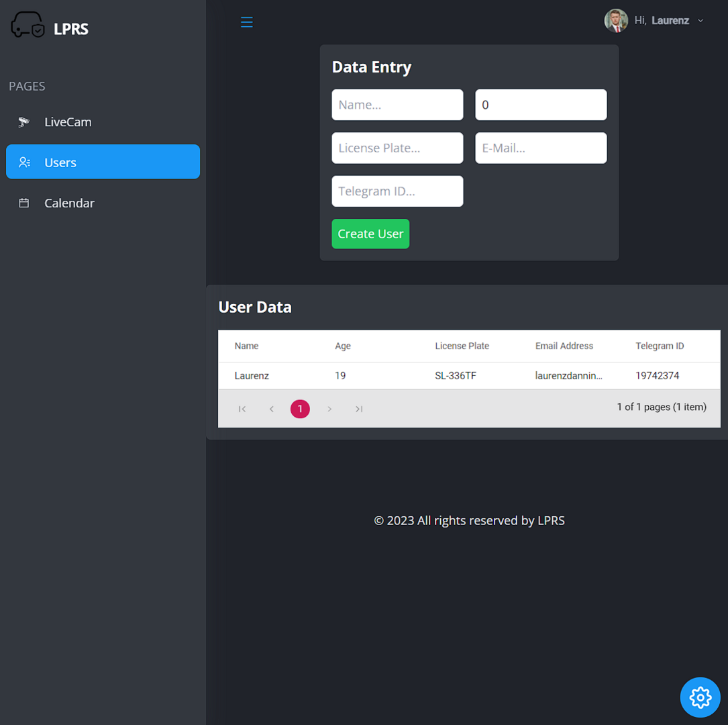Toggle the hamburger sidebar menu icon

pyautogui.click(x=246, y=22)
